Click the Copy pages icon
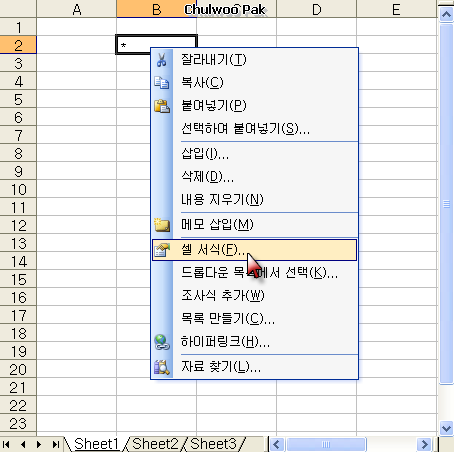 point(162,82)
